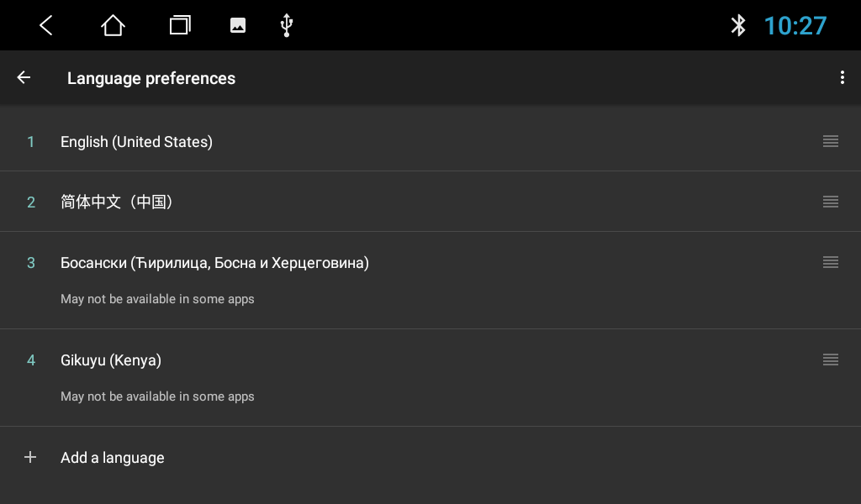Tap the Bluetooth status icon
The image size is (861, 504).
click(x=738, y=26)
